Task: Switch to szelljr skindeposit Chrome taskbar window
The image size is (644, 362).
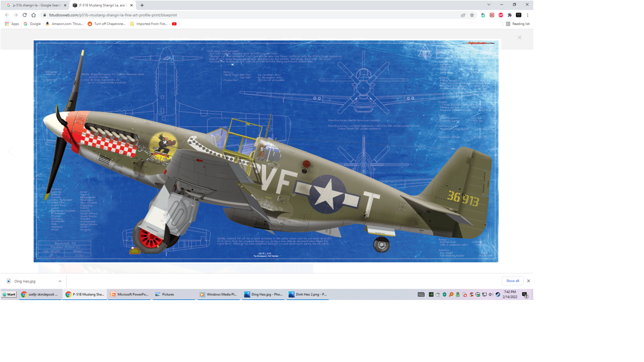Action: click(x=40, y=294)
